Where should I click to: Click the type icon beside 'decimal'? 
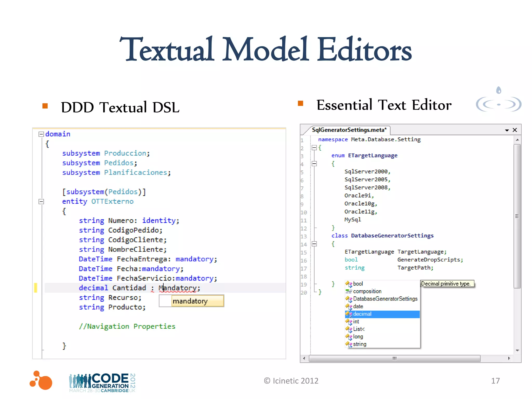pyautogui.click(x=349, y=314)
